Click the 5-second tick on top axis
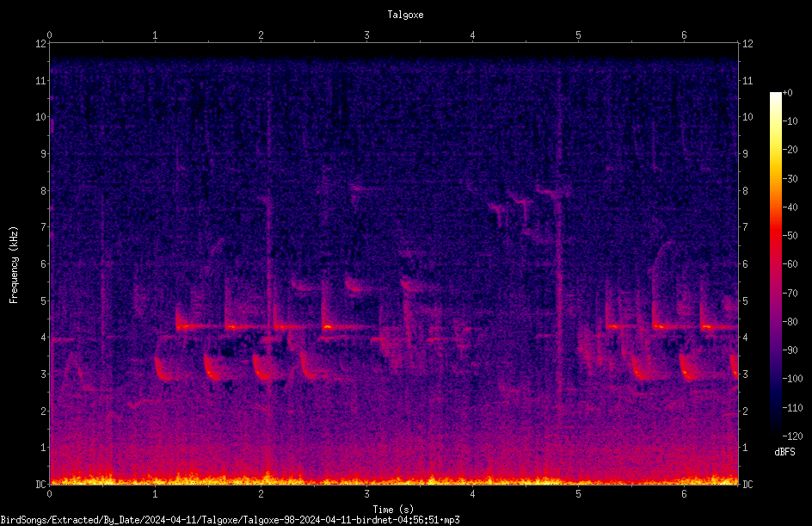 pos(578,35)
